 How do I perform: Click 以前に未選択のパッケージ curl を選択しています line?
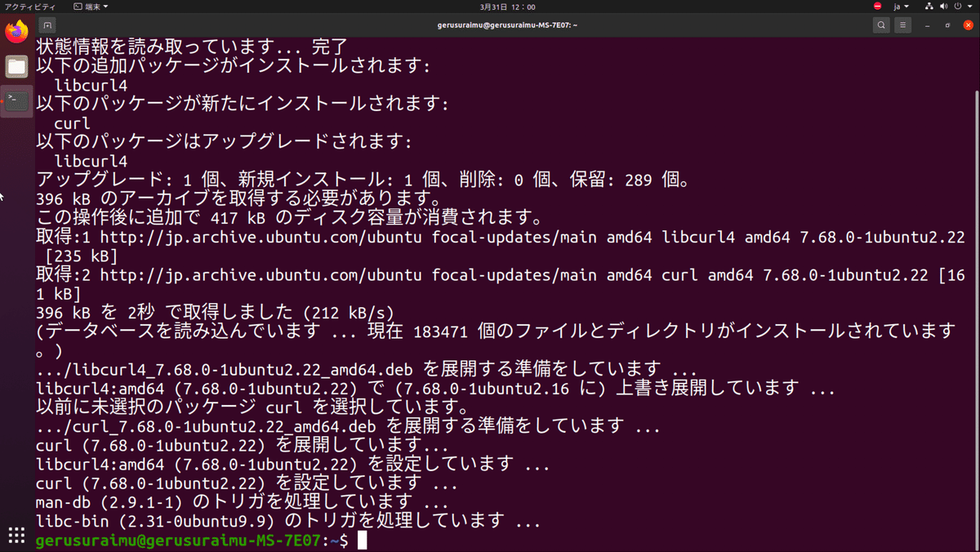pos(252,407)
